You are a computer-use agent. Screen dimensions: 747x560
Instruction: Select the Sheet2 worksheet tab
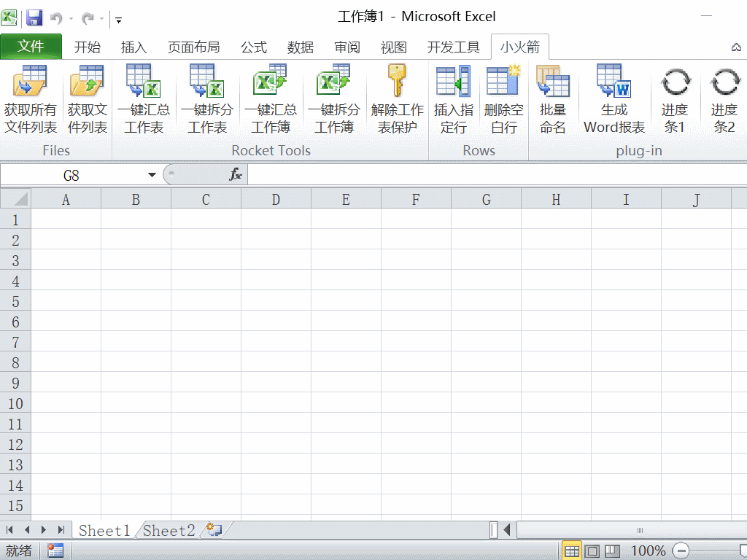(169, 530)
